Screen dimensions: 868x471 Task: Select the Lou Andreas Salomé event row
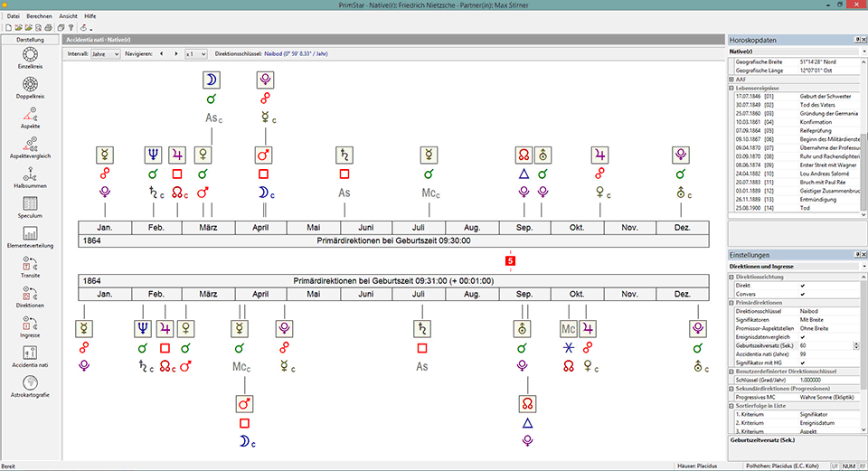coord(797,174)
